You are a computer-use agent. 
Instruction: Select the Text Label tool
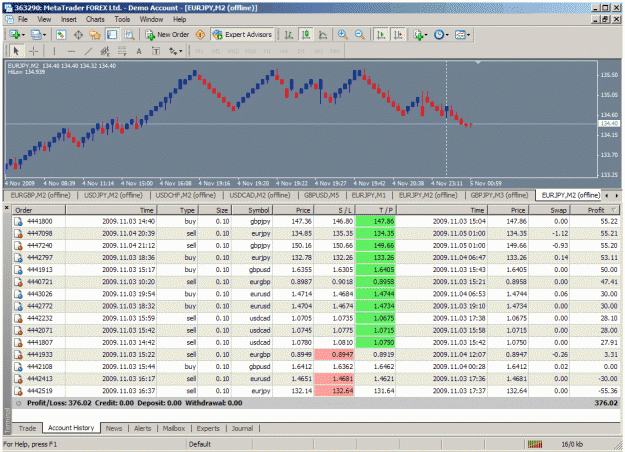(156, 51)
